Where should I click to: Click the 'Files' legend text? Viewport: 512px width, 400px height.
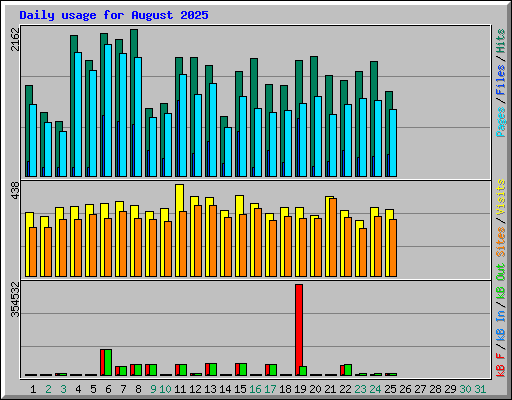(500, 80)
